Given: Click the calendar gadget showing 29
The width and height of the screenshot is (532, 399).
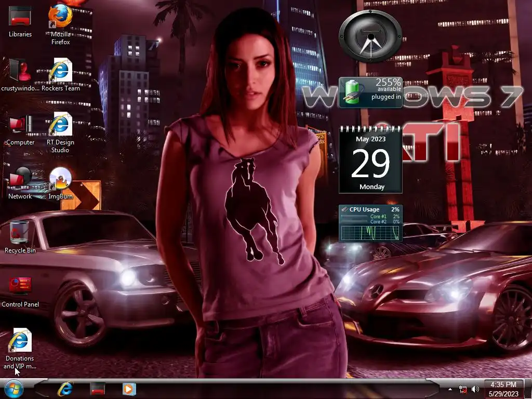Looking at the screenshot, I should [370, 159].
